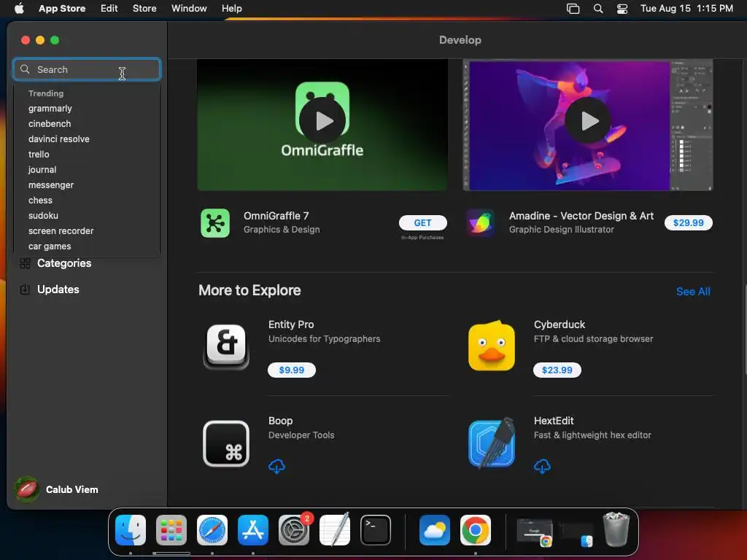Open System Settings from the Dock
The height and width of the screenshot is (560, 747).
point(294,530)
